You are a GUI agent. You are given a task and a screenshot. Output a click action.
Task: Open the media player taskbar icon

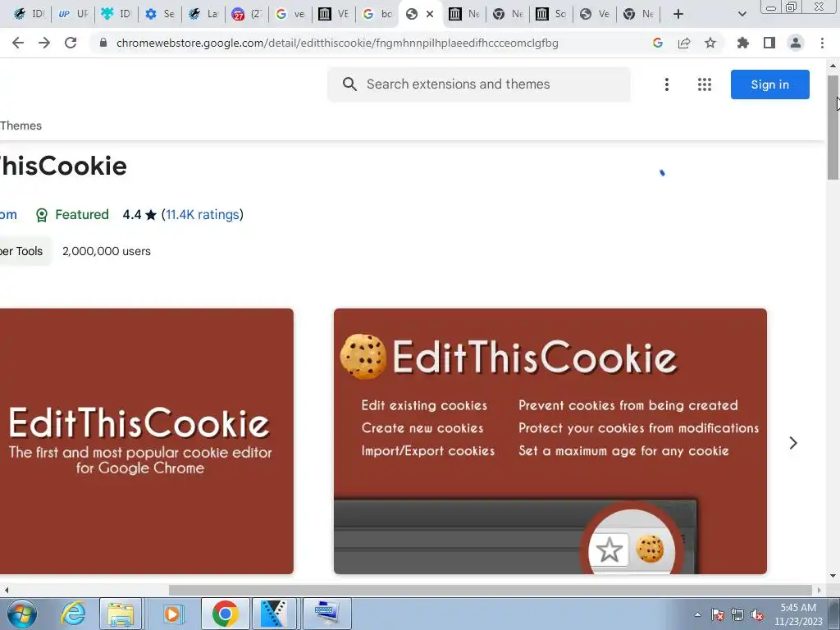coord(172,614)
